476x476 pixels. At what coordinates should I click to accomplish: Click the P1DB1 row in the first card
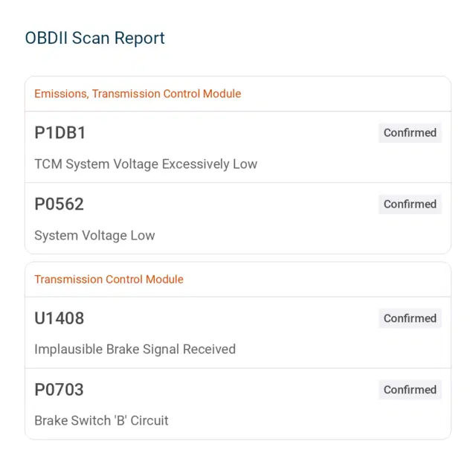tap(238, 147)
